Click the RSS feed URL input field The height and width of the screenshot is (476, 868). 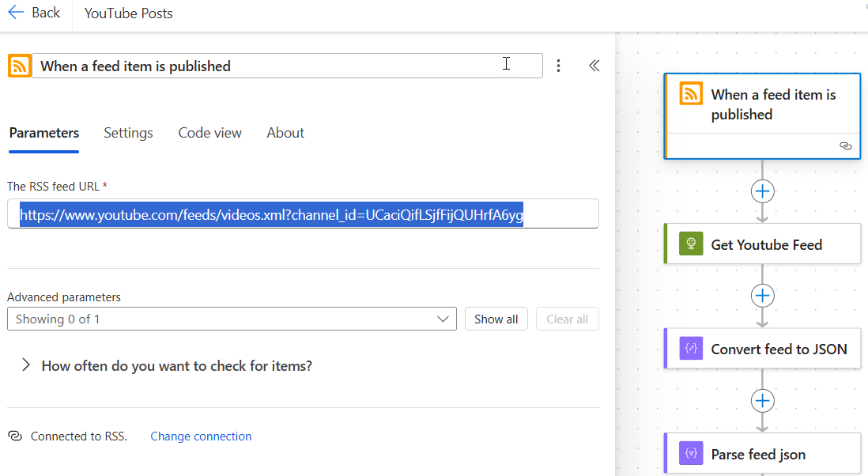[303, 213]
